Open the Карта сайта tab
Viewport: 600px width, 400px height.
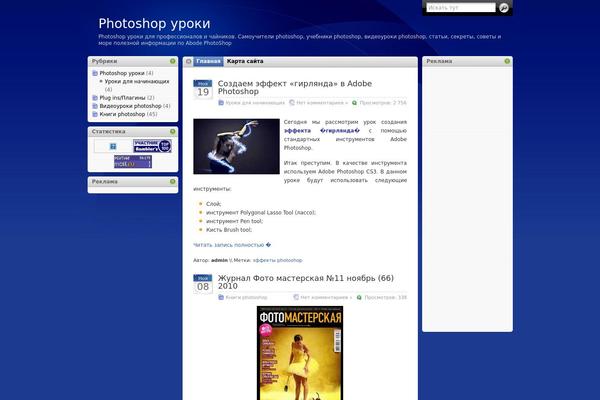tap(245, 61)
